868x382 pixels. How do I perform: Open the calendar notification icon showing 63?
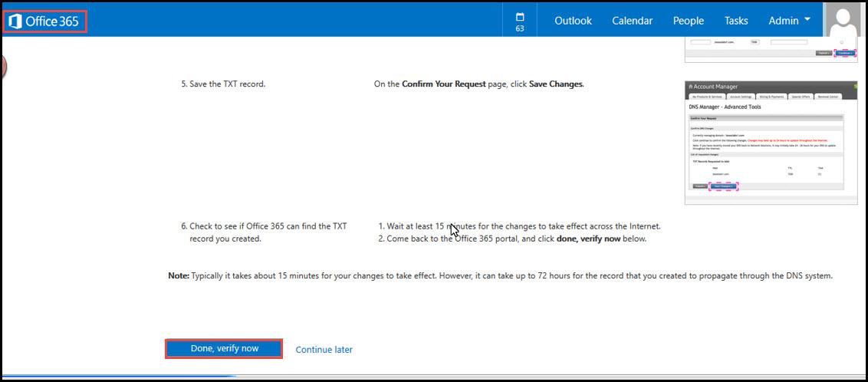coord(519,21)
